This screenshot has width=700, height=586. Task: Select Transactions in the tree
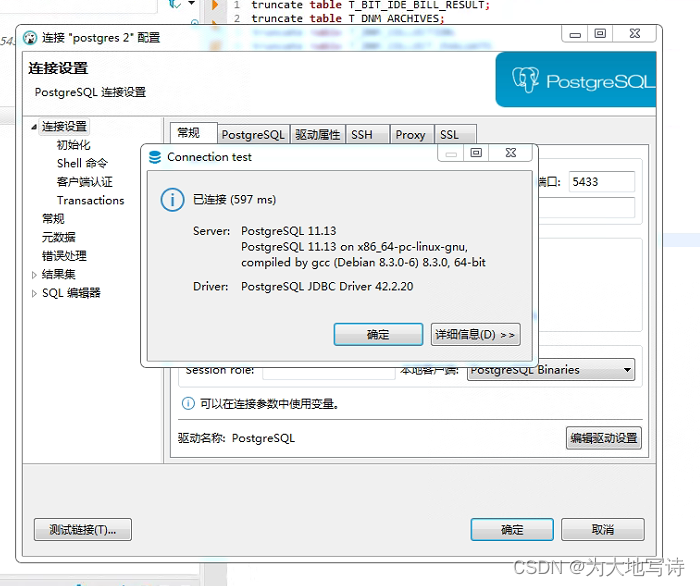(91, 200)
